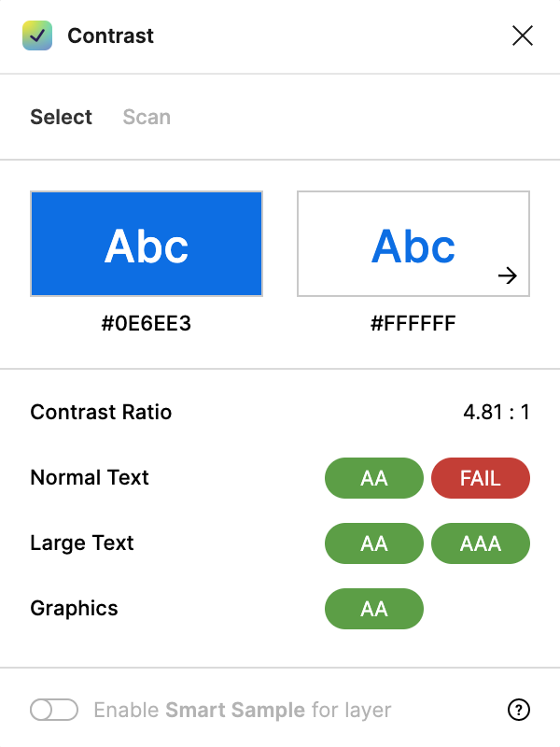Click the blue #0E6EE3 color swatch
560x747 pixels.
[x=147, y=244]
